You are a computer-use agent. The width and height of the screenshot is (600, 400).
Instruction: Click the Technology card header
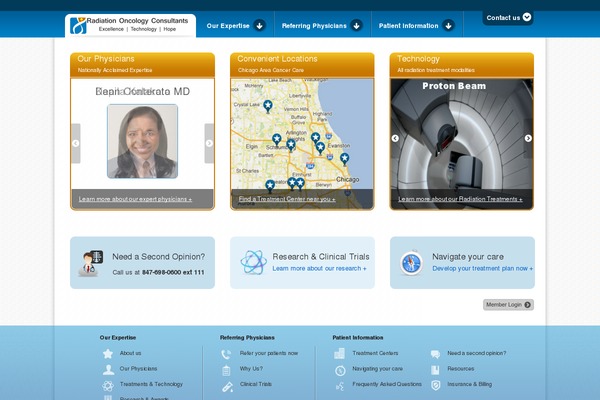pyautogui.click(x=461, y=65)
